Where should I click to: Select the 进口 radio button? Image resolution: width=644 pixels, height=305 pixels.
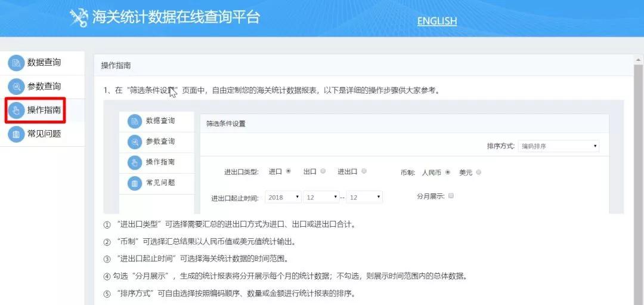(x=289, y=171)
